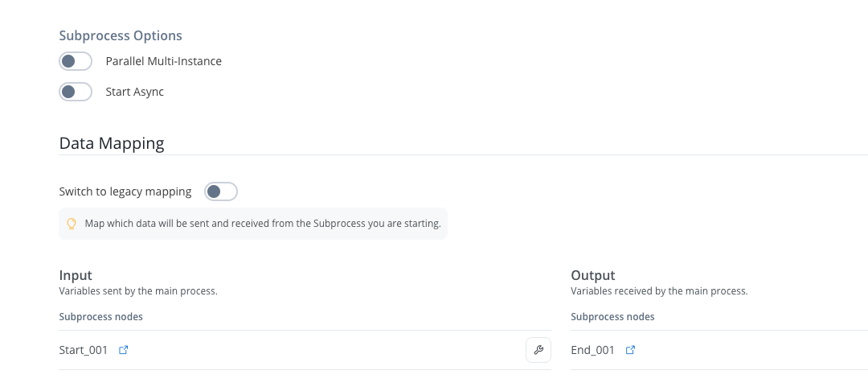
Task: Click the "Switch to legacy mapping" label
Action: pyautogui.click(x=125, y=191)
